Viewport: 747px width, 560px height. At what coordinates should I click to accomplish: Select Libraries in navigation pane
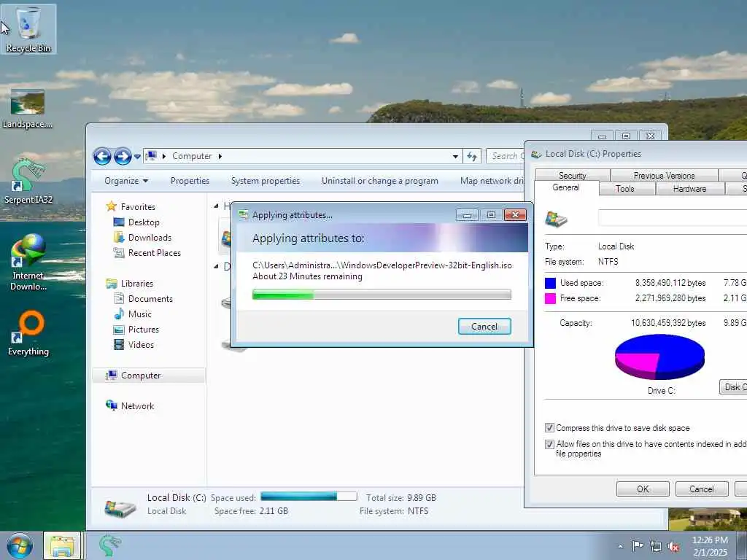136,284
